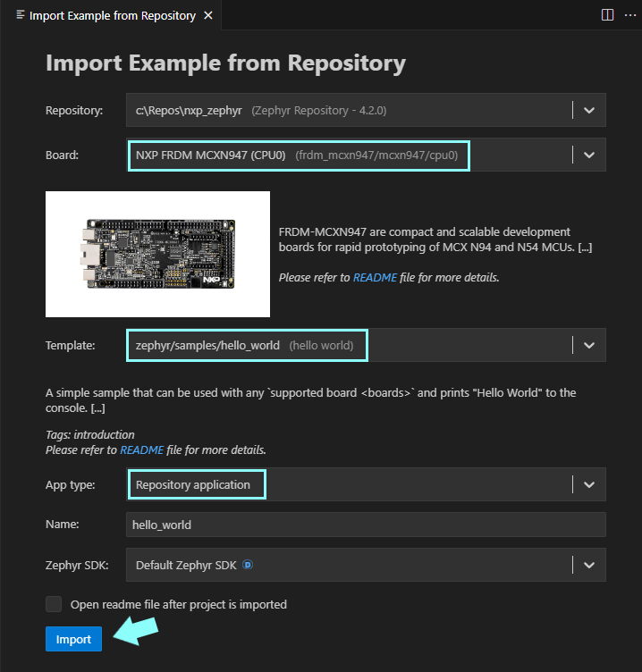The width and height of the screenshot is (642, 672).
Task: Click the FRDM-MCXN947 board image
Action: tap(158, 254)
